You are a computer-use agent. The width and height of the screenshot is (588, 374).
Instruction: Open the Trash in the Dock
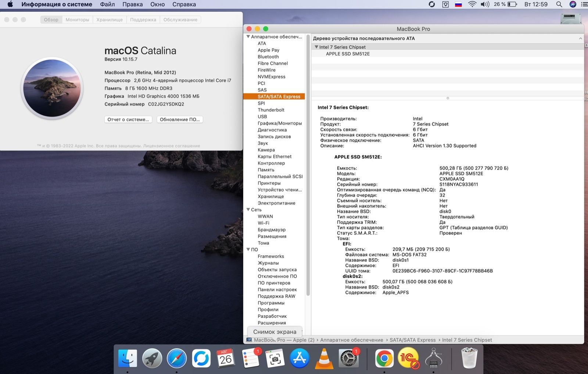pyautogui.click(x=469, y=358)
